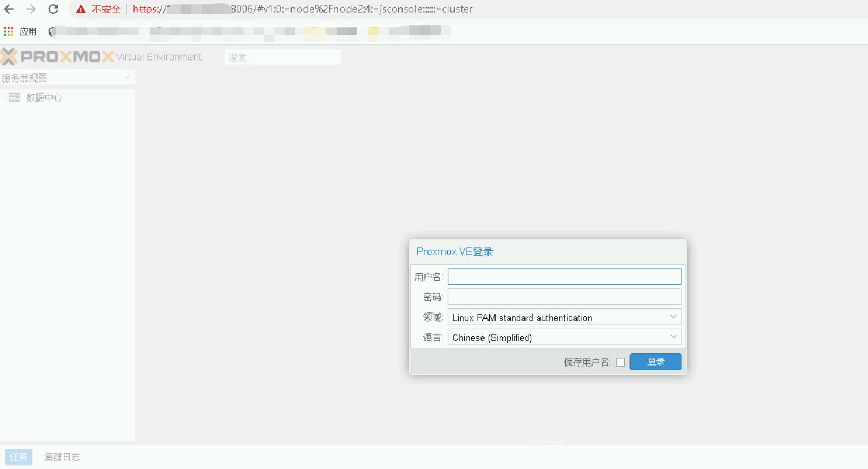Viewport: 868px width, 469px height.
Task: Collapse the 数据中心 tree node arrow
Action: (4, 98)
